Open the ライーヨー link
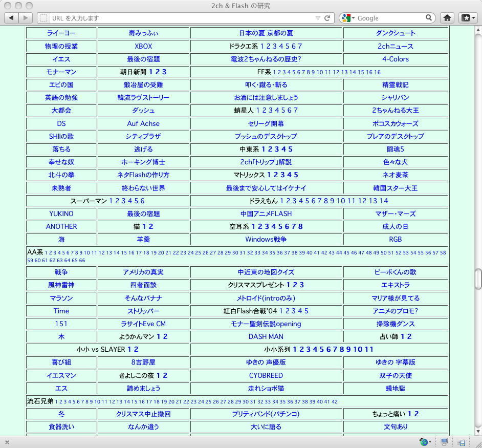482x448 pixels. tap(61, 33)
